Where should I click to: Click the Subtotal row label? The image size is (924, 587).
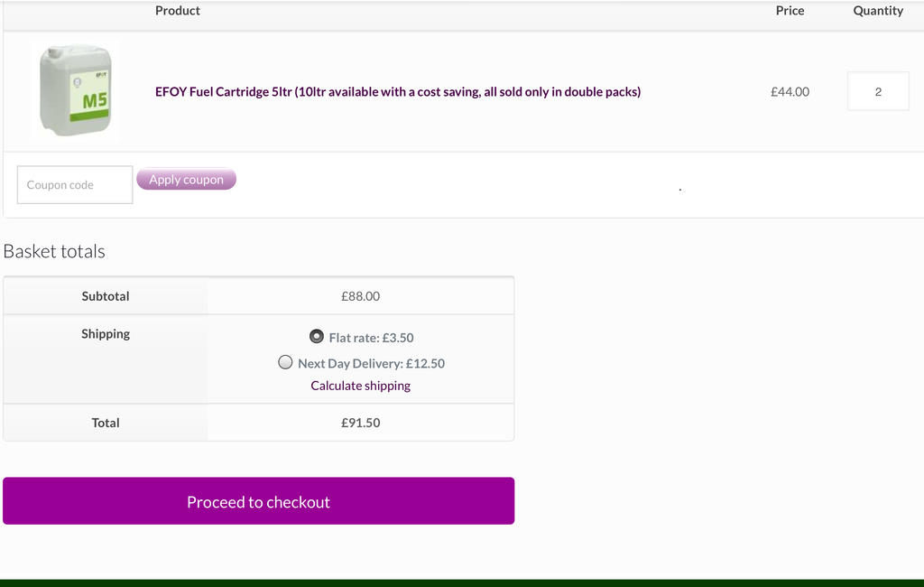tap(106, 296)
